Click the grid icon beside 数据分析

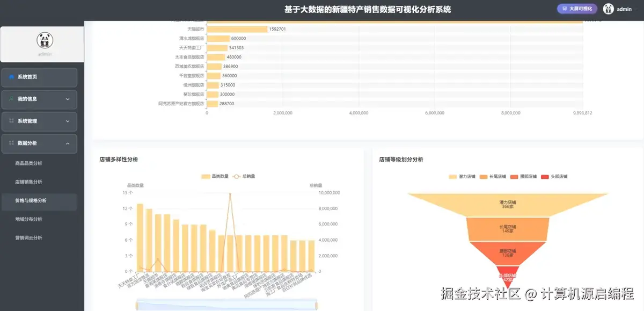tap(11, 143)
